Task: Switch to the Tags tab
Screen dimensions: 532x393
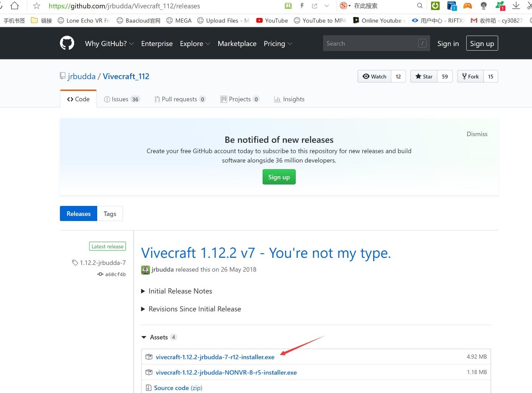Action: tap(110, 213)
